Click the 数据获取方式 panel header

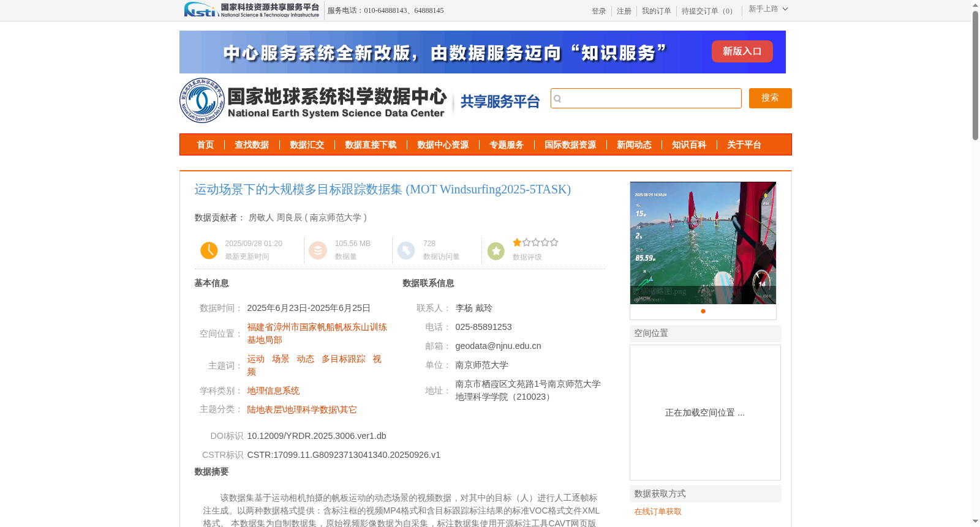[x=706, y=494]
